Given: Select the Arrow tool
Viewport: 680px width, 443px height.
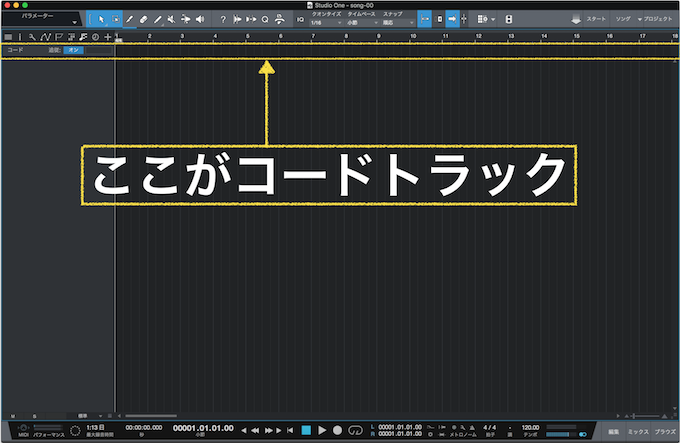Looking at the screenshot, I should pyautogui.click(x=101, y=19).
